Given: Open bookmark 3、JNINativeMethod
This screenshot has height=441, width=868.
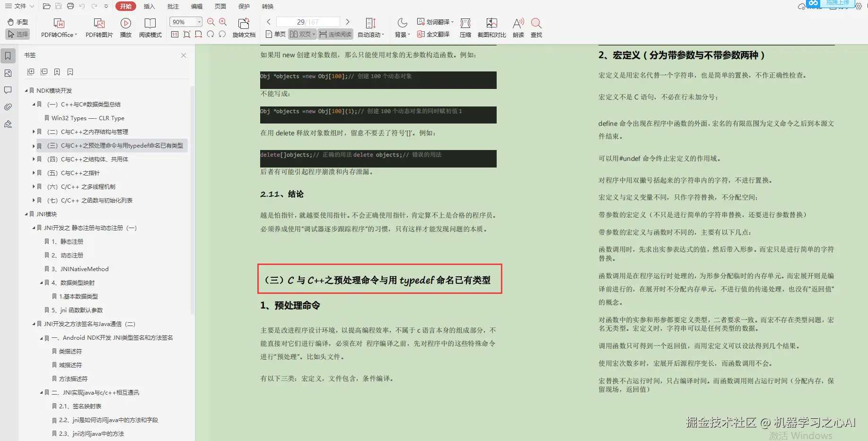Looking at the screenshot, I should pos(79,269).
